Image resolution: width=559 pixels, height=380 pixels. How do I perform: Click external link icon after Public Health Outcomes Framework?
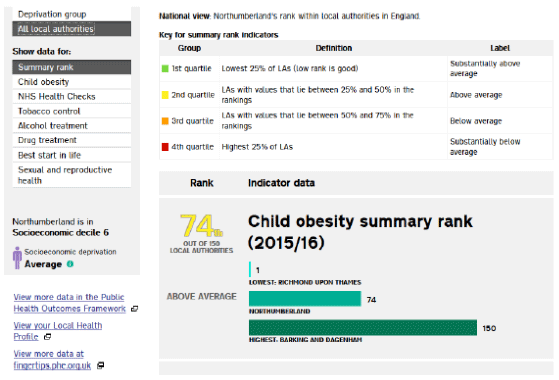(x=134, y=309)
